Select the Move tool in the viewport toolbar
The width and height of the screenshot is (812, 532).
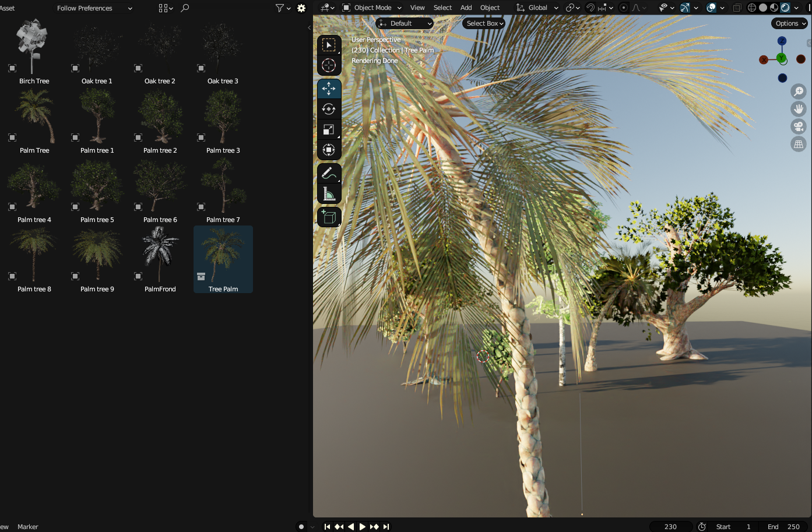click(x=329, y=88)
